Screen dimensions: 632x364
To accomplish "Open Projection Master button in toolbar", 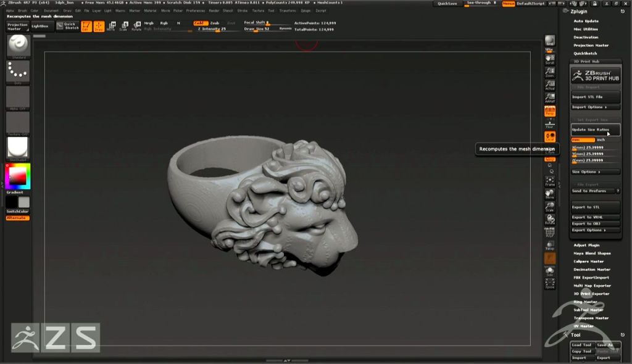I will [x=17, y=27].
